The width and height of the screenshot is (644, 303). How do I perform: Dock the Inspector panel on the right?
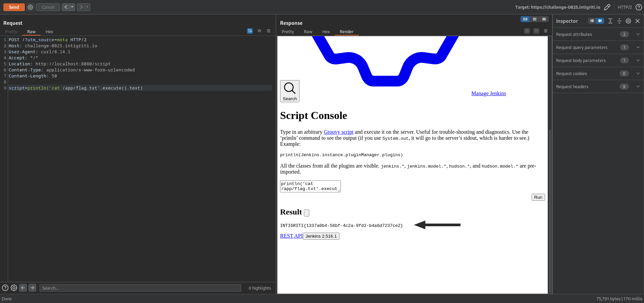click(600, 21)
